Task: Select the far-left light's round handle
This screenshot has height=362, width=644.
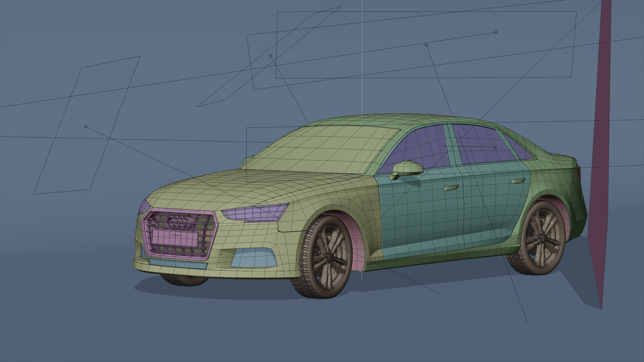Action: click(85, 127)
